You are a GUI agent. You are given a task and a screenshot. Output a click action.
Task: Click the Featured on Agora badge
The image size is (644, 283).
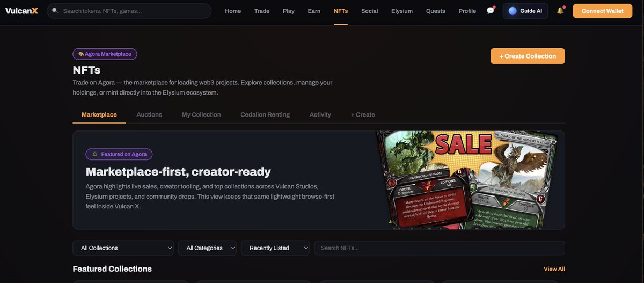click(x=119, y=154)
